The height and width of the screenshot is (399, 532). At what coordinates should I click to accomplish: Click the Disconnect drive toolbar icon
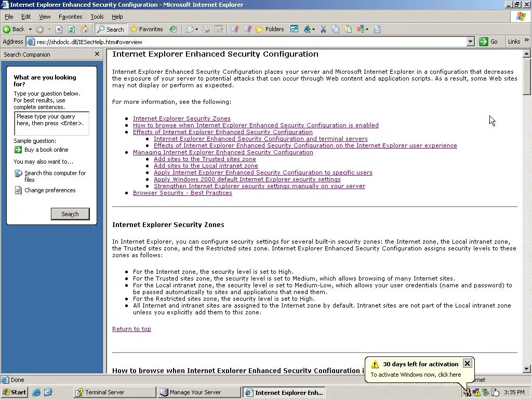[x=248, y=29]
